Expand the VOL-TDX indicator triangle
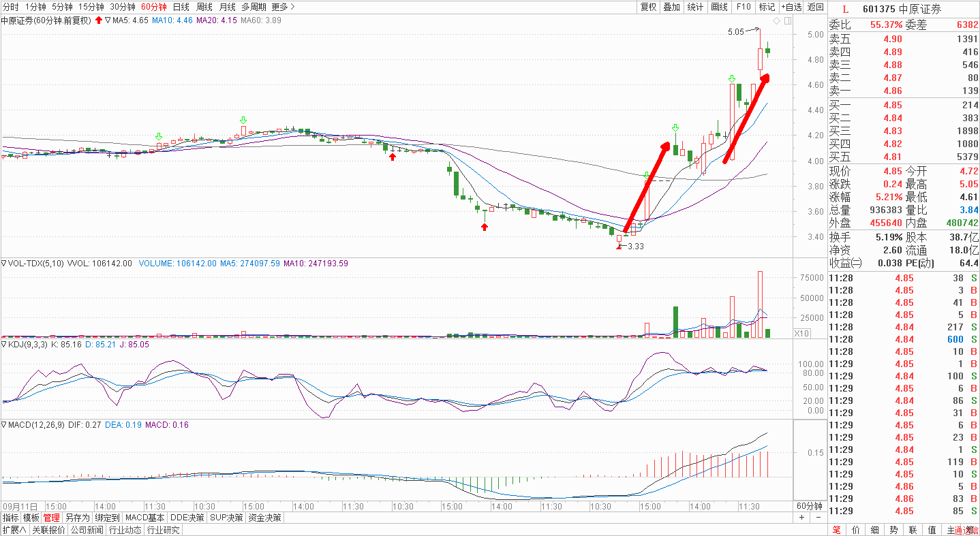 coord(4,263)
